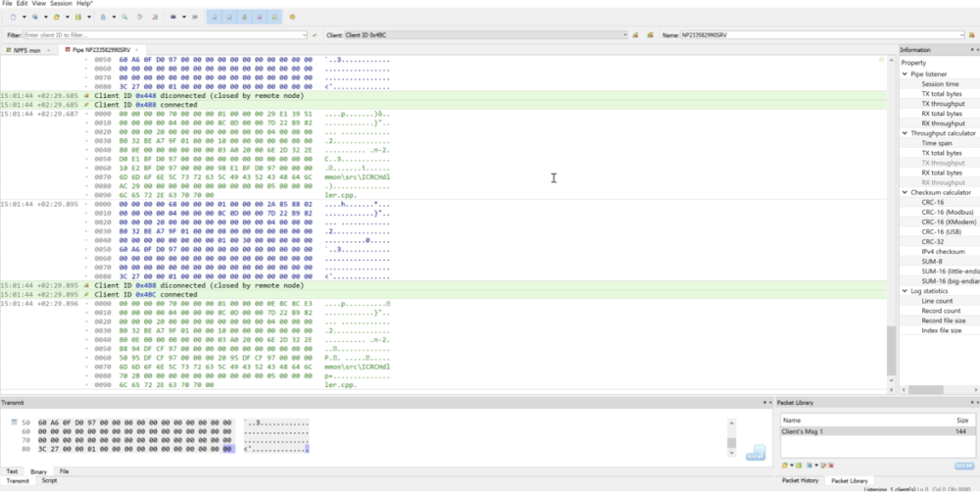Collapse the Pipe listener property group

[905, 74]
